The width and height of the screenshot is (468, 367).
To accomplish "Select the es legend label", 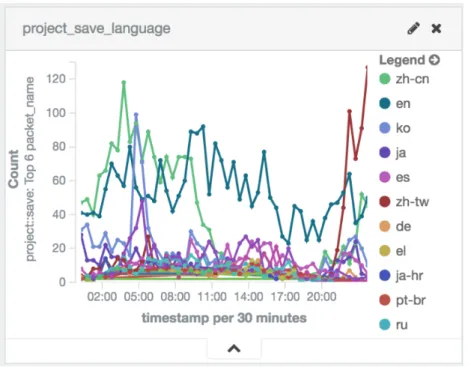I will coord(403,177).
